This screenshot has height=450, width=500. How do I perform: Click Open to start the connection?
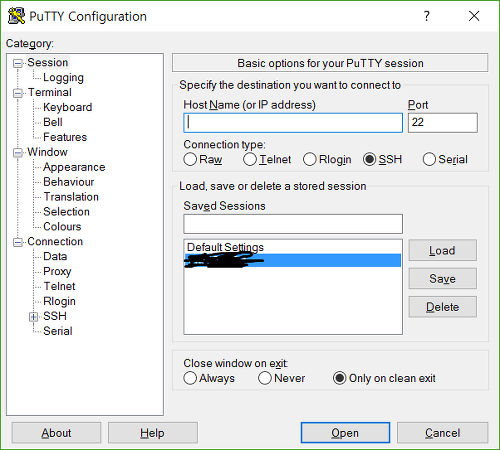[x=345, y=433]
